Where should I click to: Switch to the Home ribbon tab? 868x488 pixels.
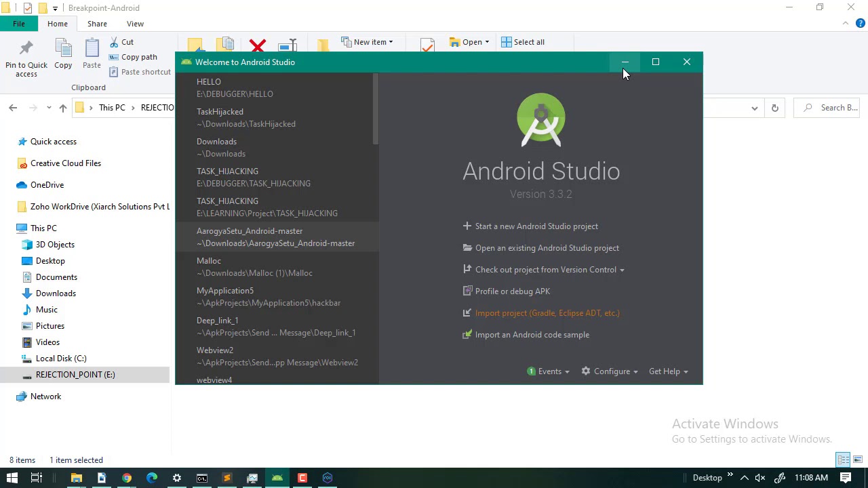pos(58,24)
